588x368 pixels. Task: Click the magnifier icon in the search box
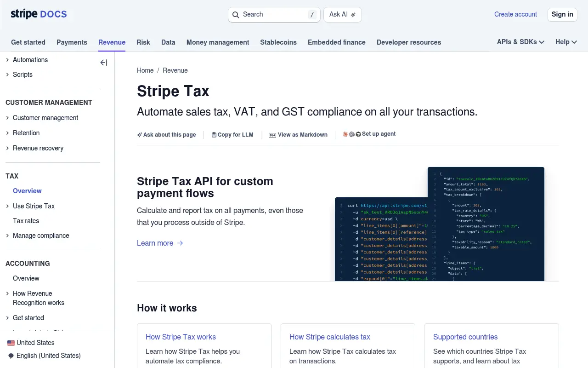point(236,15)
